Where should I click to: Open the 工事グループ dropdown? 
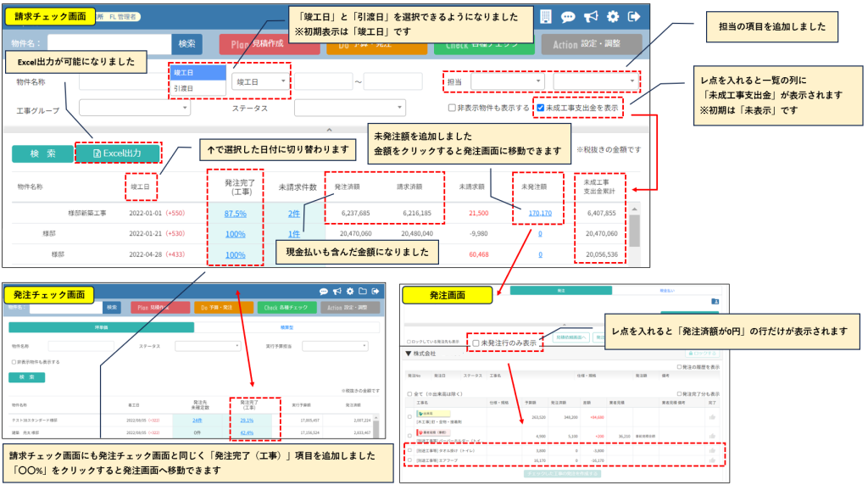(135, 108)
